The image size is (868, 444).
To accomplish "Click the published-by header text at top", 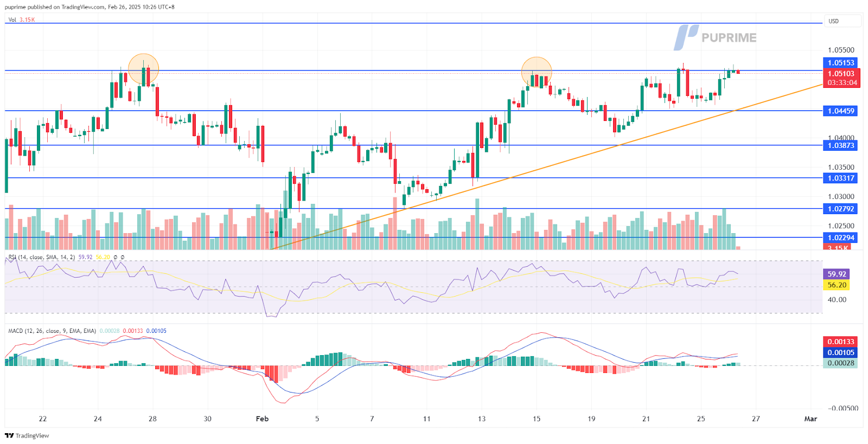I will click(x=90, y=7).
